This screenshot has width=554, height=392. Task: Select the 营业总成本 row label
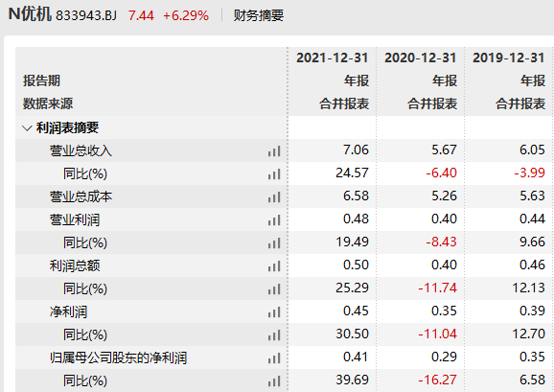81,196
